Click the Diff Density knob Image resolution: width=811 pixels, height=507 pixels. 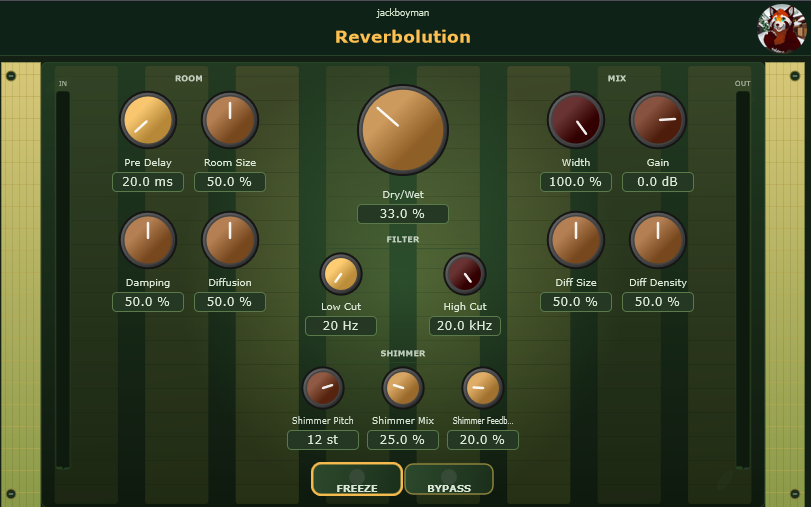tap(657, 240)
